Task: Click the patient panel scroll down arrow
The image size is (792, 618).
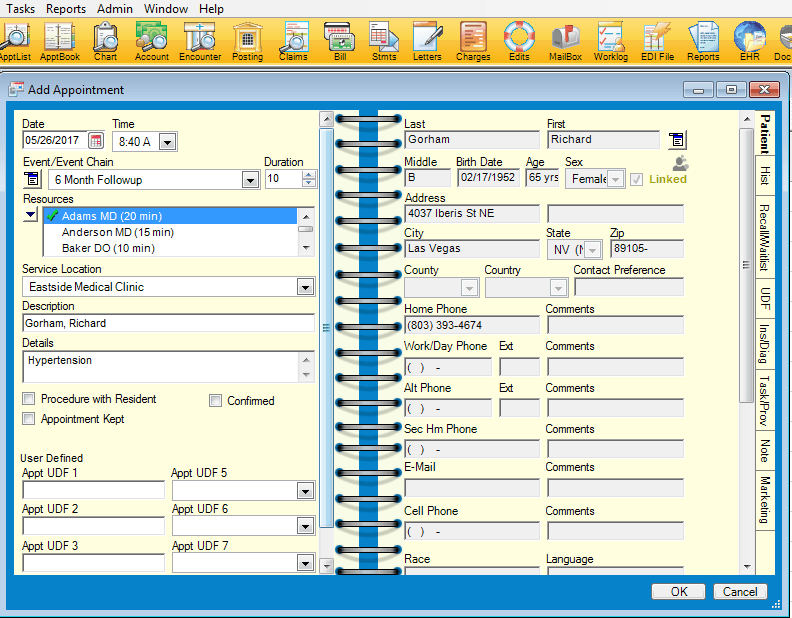Action: [x=747, y=566]
